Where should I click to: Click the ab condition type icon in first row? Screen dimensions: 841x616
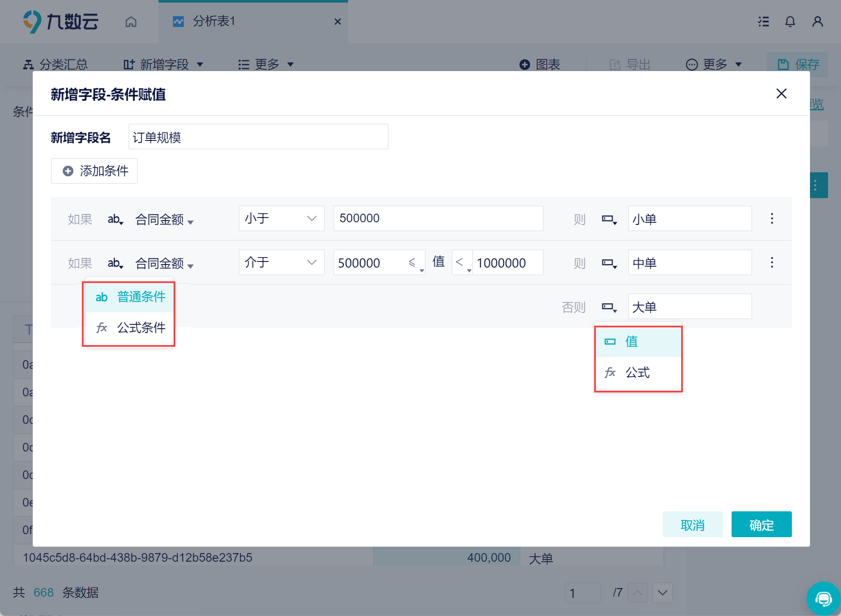[x=115, y=219]
